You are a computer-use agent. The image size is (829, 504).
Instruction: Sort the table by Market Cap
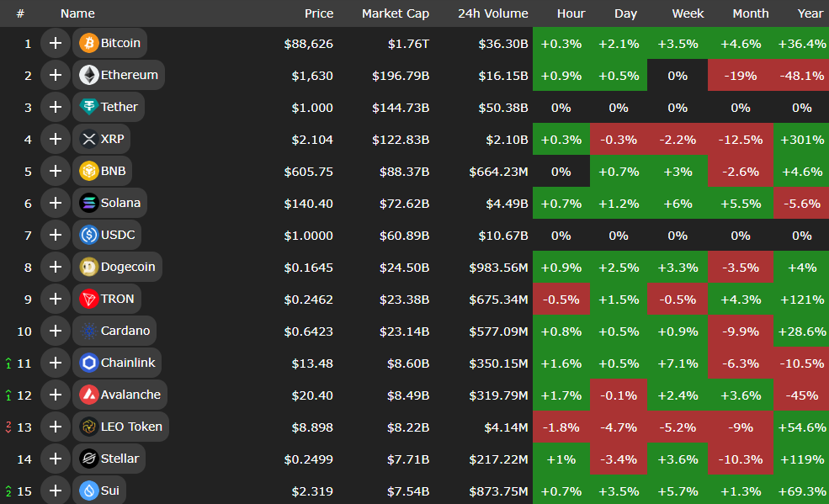(x=395, y=13)
